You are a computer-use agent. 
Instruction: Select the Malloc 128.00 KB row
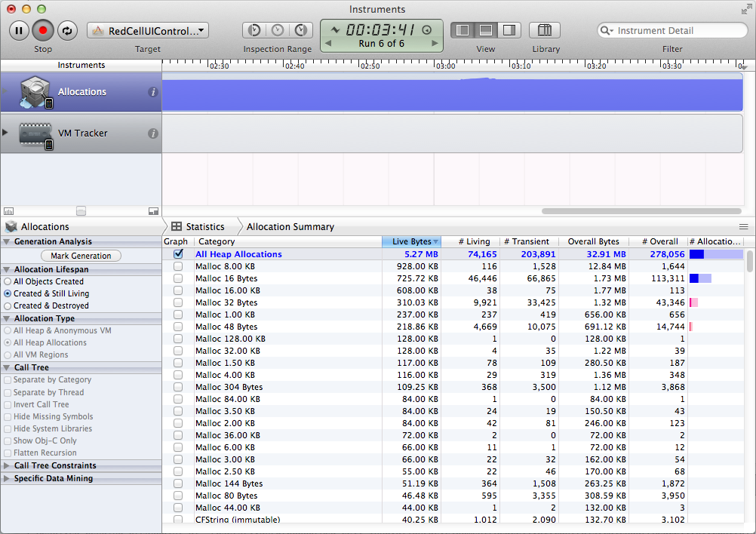453,339
